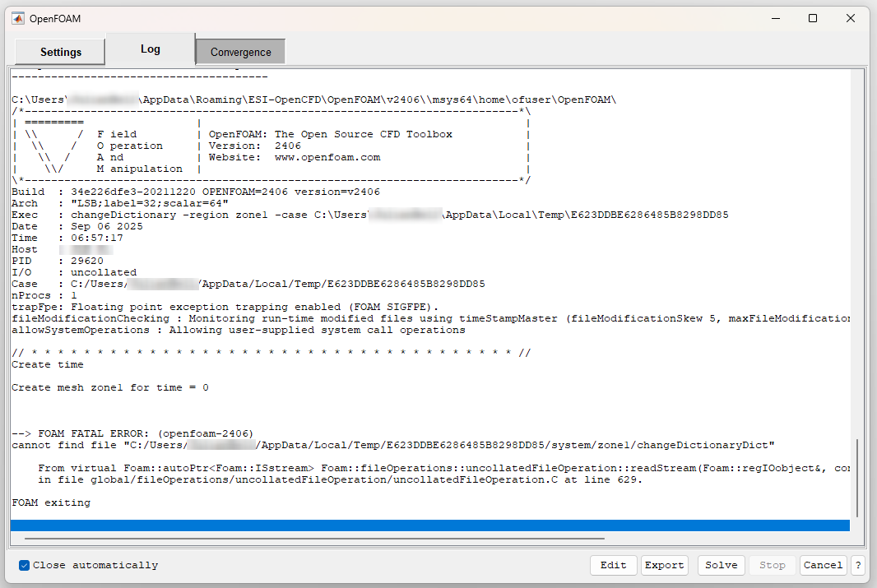
Task: Click the 'FOAM FATAL ERROR' log line
Action: (132, 433)
